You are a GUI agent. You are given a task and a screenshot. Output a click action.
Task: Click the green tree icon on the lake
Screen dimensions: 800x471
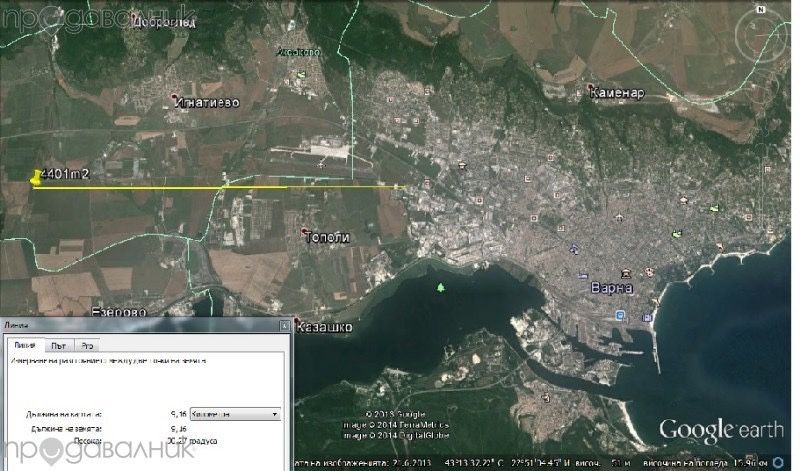click(441, 288)
